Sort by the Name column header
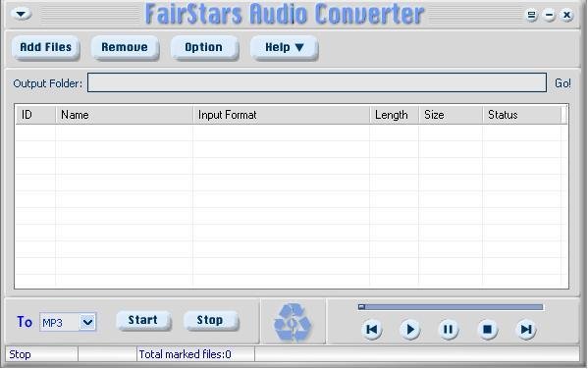This screenshot has width=588, height=369. tap(124, 115)
